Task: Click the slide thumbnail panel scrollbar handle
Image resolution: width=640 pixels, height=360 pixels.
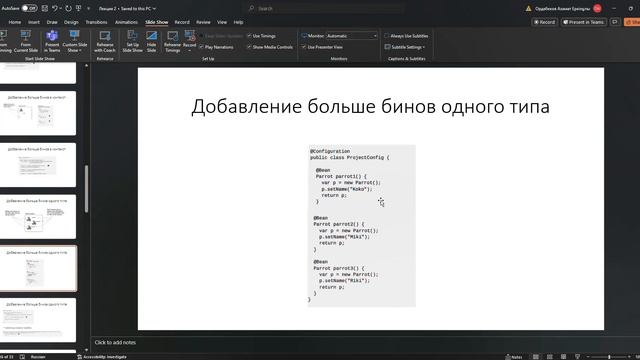Action: pyautogui.click(x=86, y=189)
